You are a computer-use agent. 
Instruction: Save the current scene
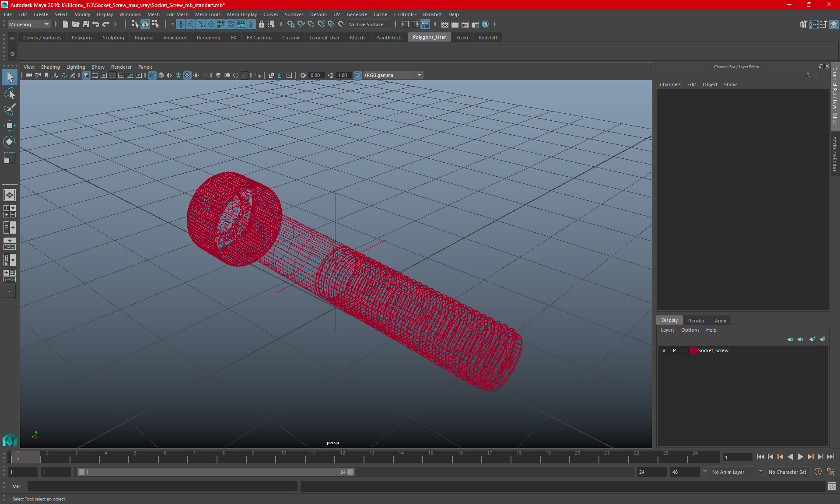tap(86, 24)
